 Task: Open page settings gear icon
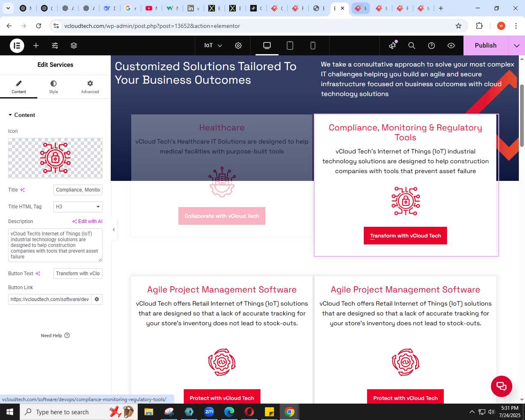[238, 46]
